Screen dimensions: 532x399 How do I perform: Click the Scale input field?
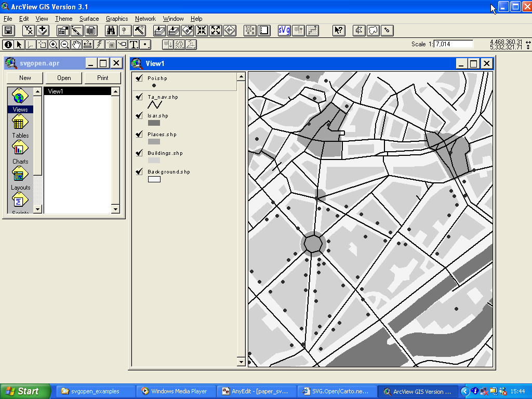tap(453, 44)
